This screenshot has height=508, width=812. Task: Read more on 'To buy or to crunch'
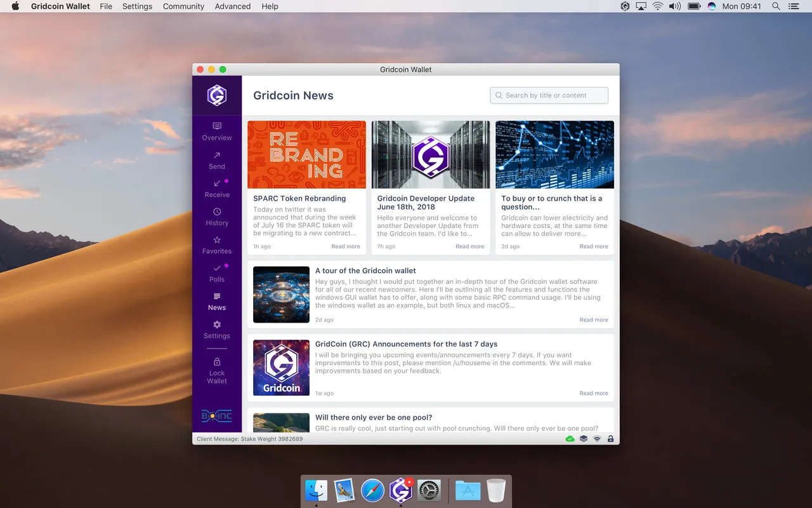[594, 246]
